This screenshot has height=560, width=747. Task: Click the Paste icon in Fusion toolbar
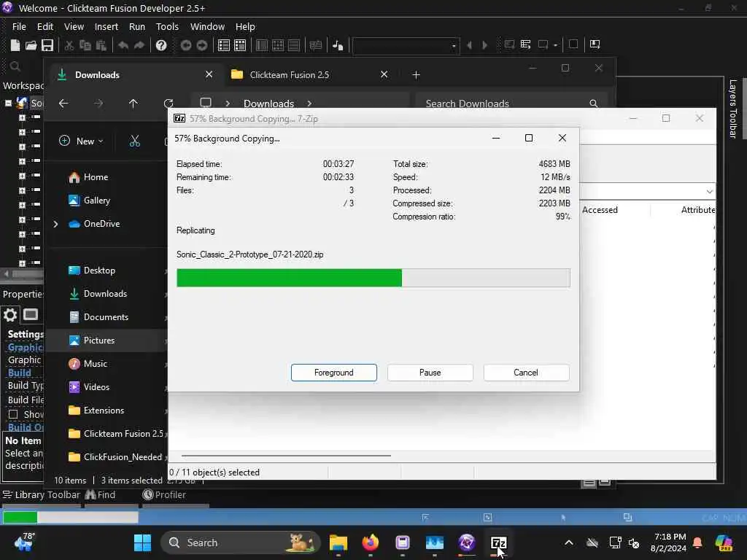click(x=101, y=44)
